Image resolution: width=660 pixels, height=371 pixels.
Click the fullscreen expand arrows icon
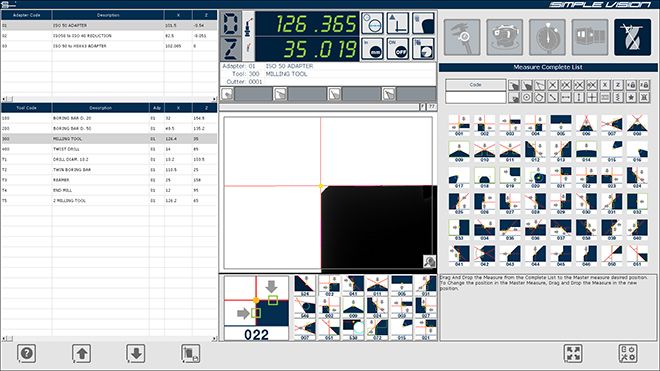coord(573,353)
